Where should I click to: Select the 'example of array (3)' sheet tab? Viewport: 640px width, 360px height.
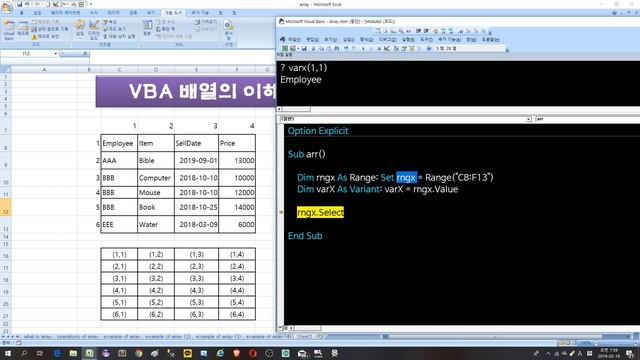tap(219, 337)
